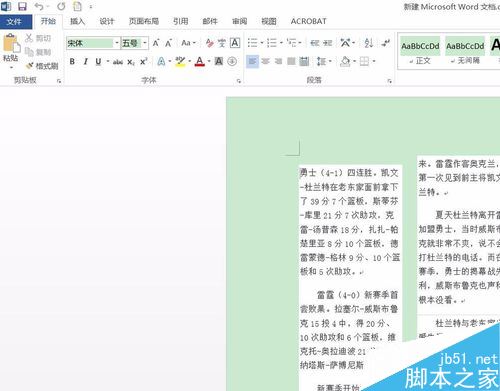Click the Distributed alignment icon
This screenshot has width=500, height=391.
pos(304,62)
